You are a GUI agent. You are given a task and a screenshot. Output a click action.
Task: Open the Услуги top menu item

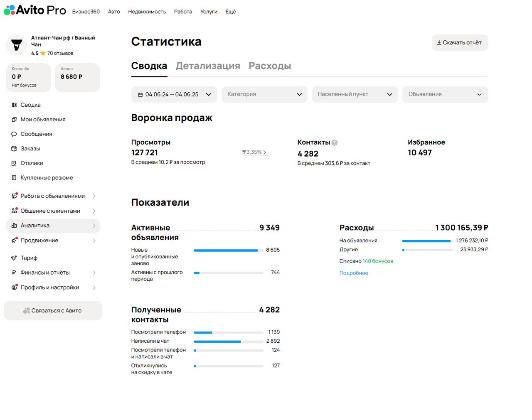point(209,12)
